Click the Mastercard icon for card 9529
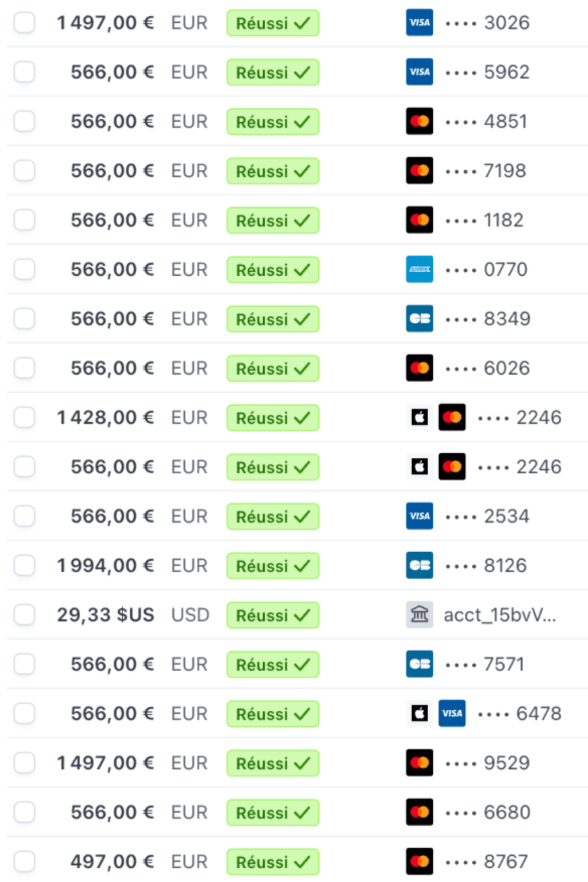 pos(419,763)
